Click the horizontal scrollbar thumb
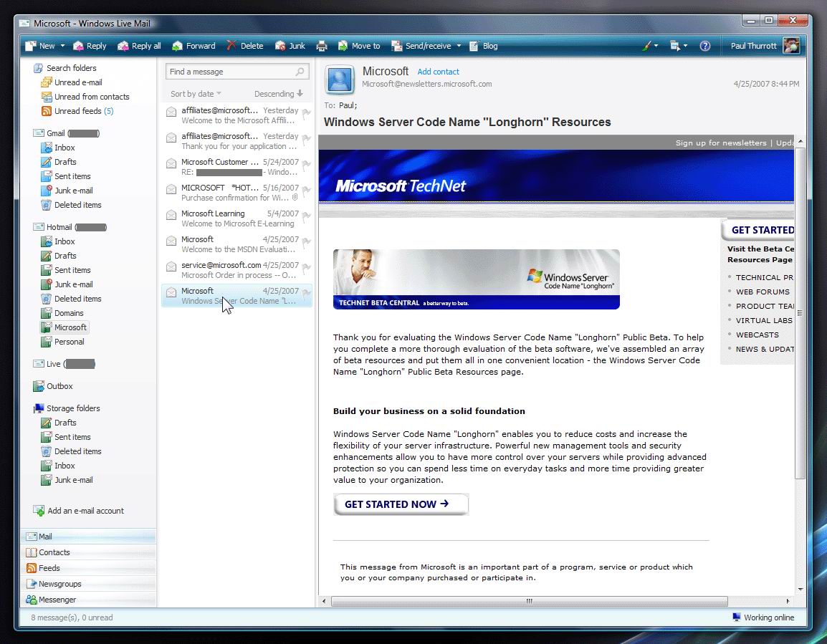 tap(529, 601)
